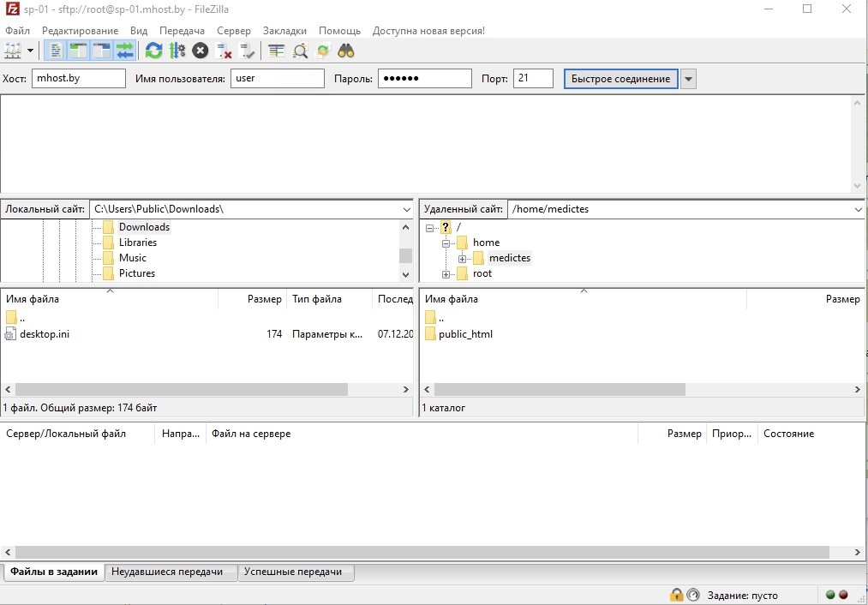This screenshot has height=605, width=868.
Task: Toggle synchronized browsing
Action: 323,51
